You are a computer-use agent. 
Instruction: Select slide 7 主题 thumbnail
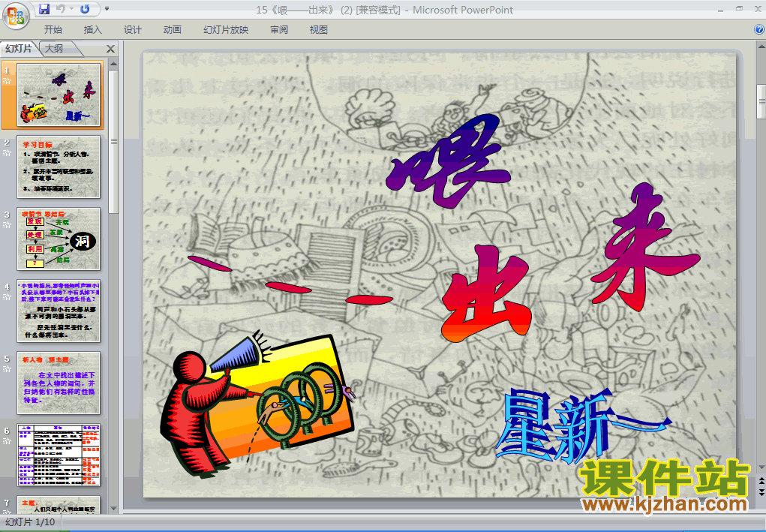click(59, 505)
